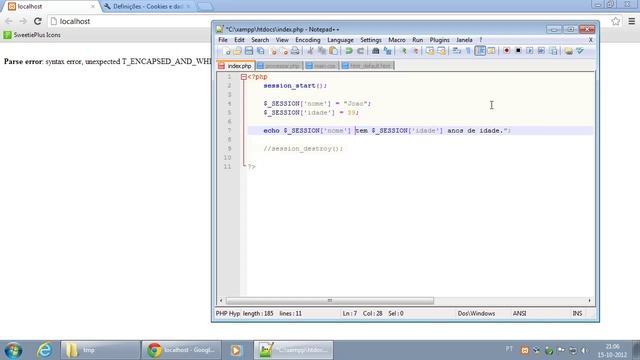This screenshot has width=640, height=360.
Task: Open the Macro menu
Action: (397, 40)
